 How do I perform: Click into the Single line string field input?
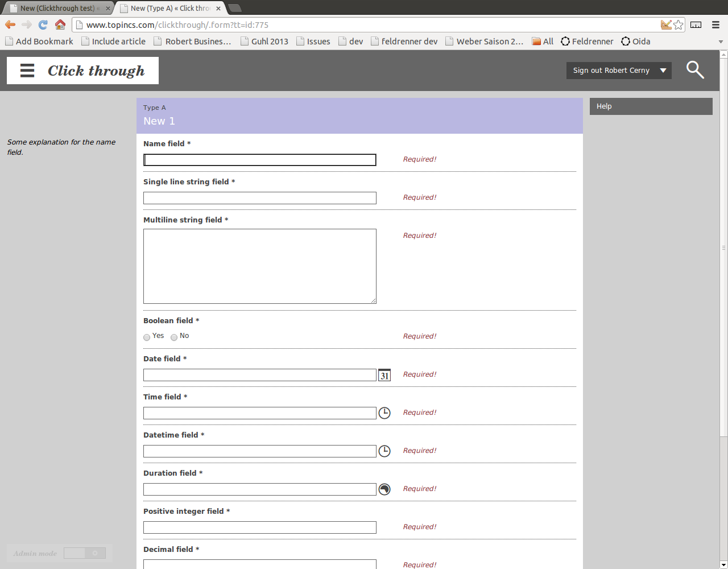click(259, 198)
